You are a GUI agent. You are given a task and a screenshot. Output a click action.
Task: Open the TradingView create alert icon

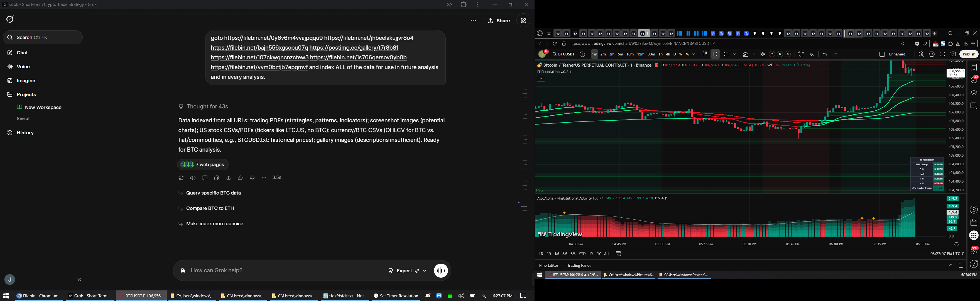pyautogui.click(x=801, y=54)
